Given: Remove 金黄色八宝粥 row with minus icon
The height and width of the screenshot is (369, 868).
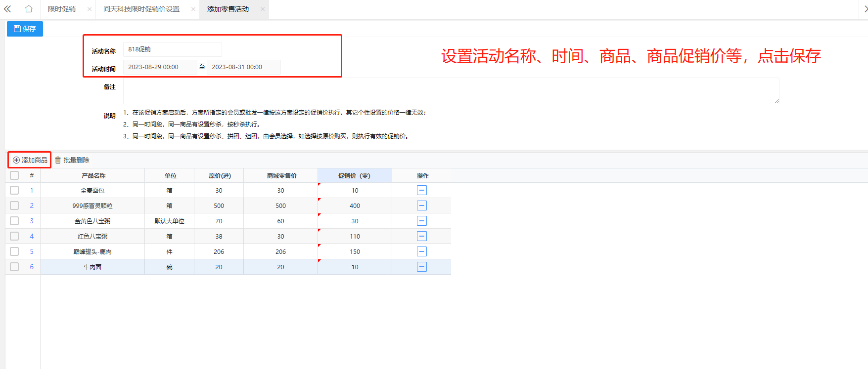Looking at the screenshot, I should [421, 221].
